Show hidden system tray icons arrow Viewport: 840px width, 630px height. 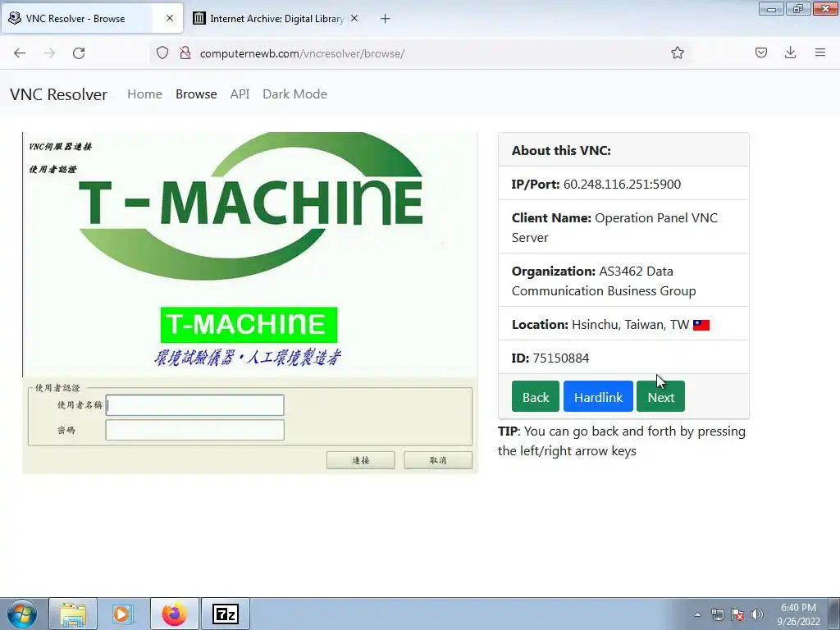pyautogui.click(x=697, y=614)
